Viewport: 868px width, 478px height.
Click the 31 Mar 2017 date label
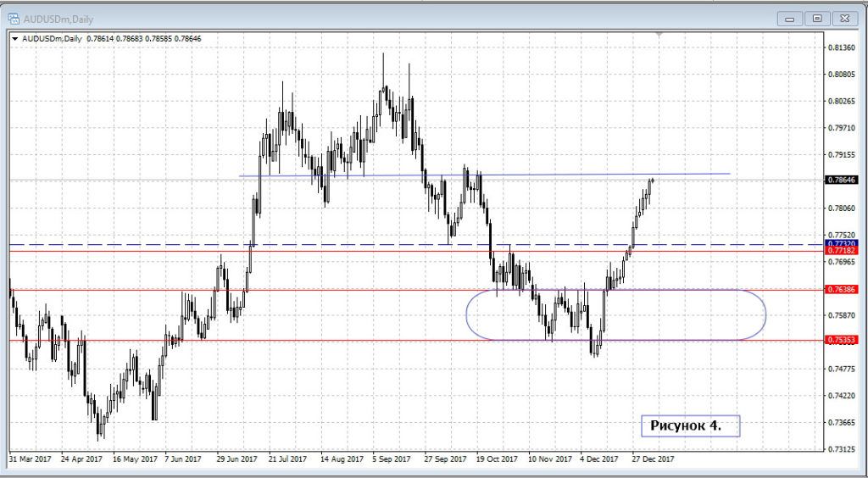click(31, 459)
